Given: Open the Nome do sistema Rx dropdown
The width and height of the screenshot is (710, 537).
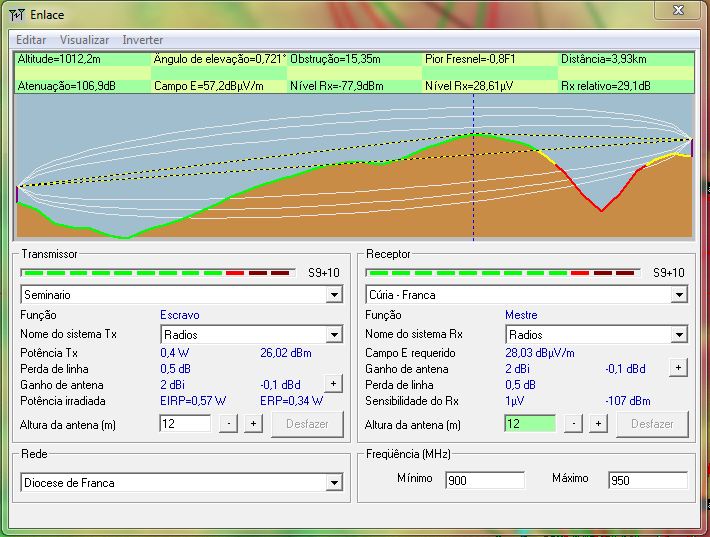Looking at the screenshot, I should coord(679,335).
